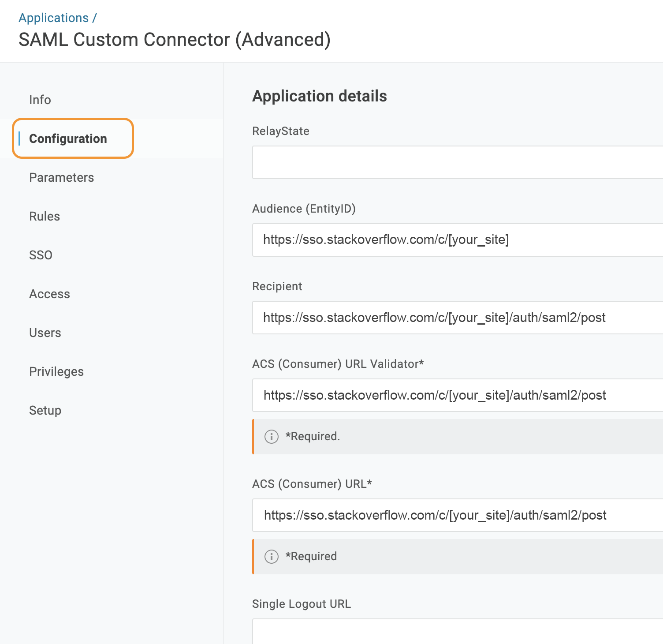The height and width of the screenshot is (644, 663).
Task: Select the Setup sidebar item
Action: pos(45,411)
